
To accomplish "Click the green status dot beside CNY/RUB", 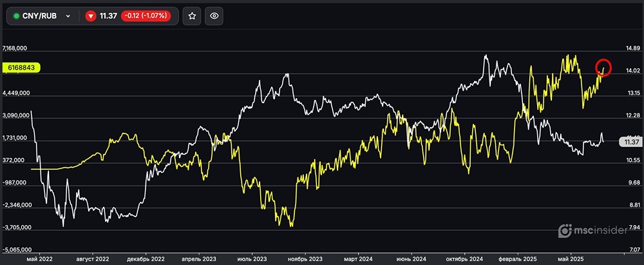I will click(x=17, y=16).
